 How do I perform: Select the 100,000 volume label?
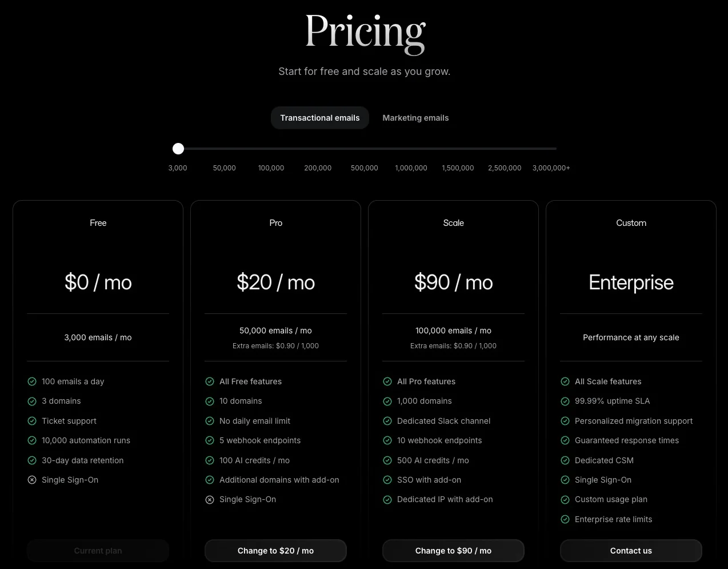click(271, 168)
